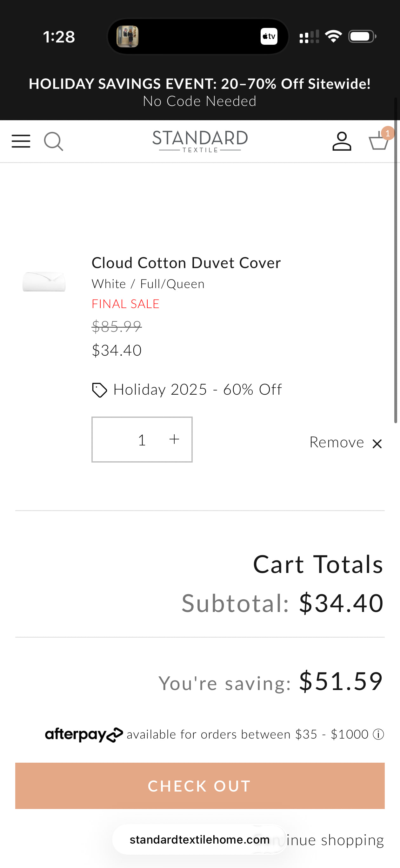Tap the Continue shopping link
This screenshot has height=868, width=400.
[x=335, y=840]
